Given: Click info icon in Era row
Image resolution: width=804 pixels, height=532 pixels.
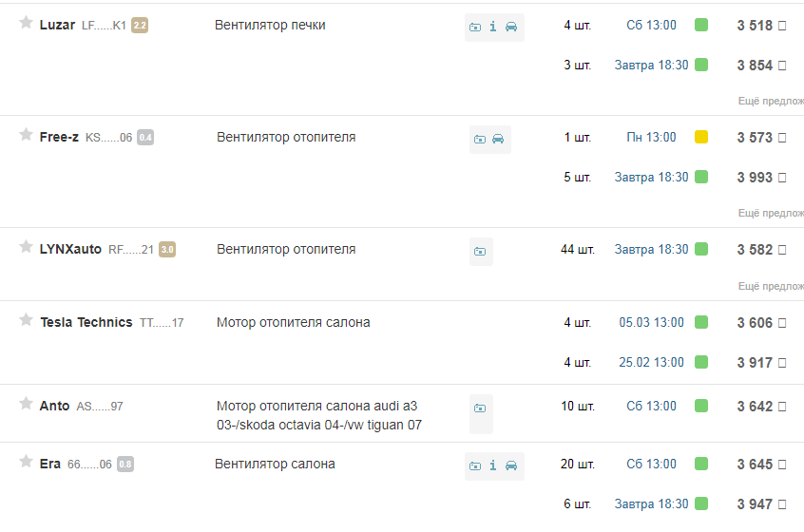Looking at the screenshot, I should (493, 465).
